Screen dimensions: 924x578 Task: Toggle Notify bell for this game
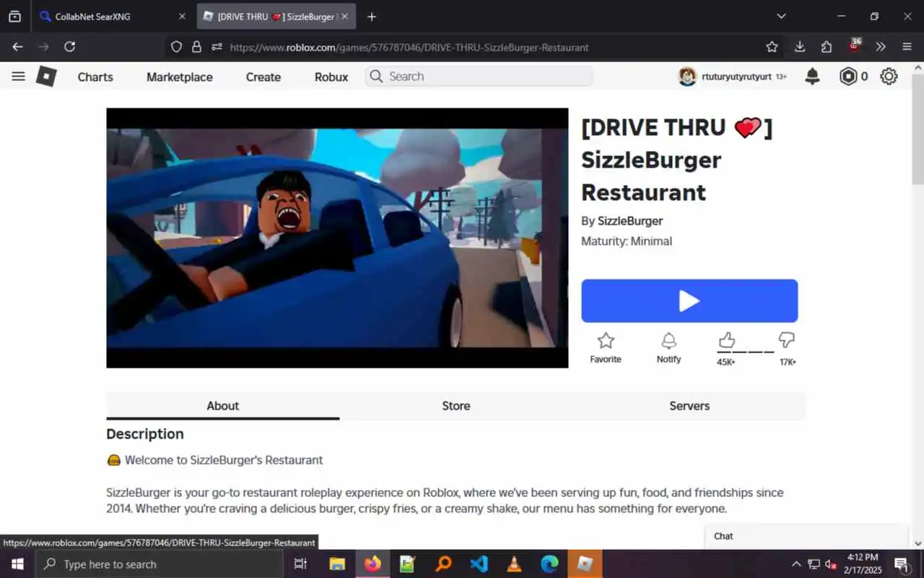pos(668,348)
